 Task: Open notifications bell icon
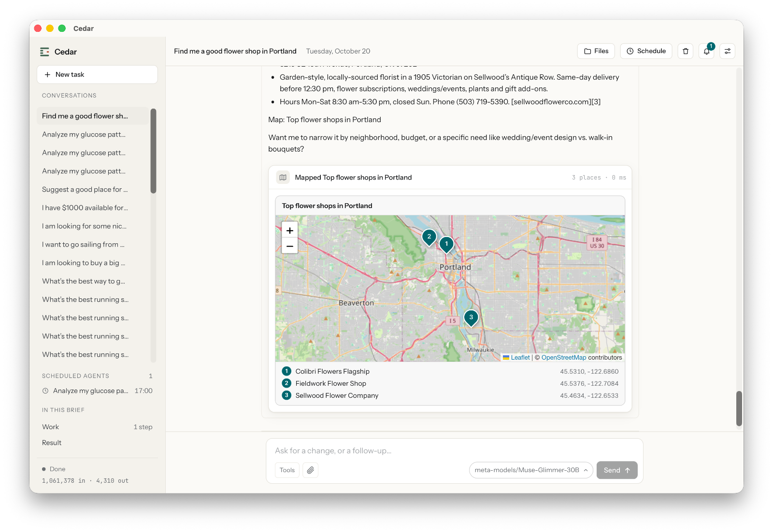(707, 51)
